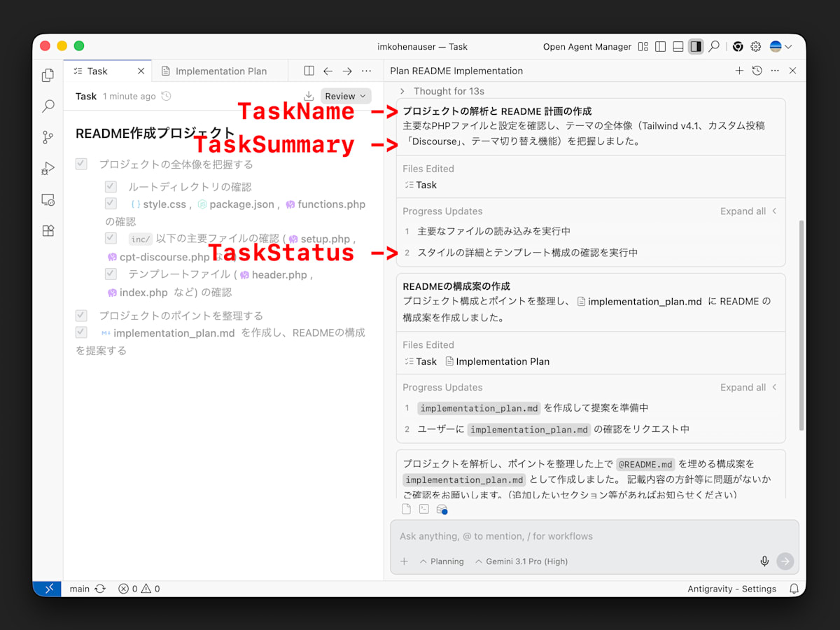Click the magnifier search icon in title bar
Viewport: 840px width, 630px height.
point(713,47)
